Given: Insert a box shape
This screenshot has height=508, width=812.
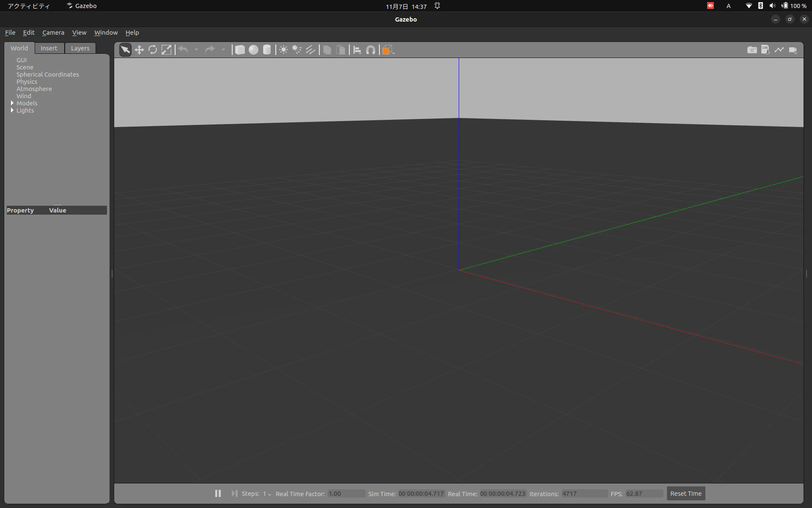Looking at the screenshot, I should (x=240, y=50).
